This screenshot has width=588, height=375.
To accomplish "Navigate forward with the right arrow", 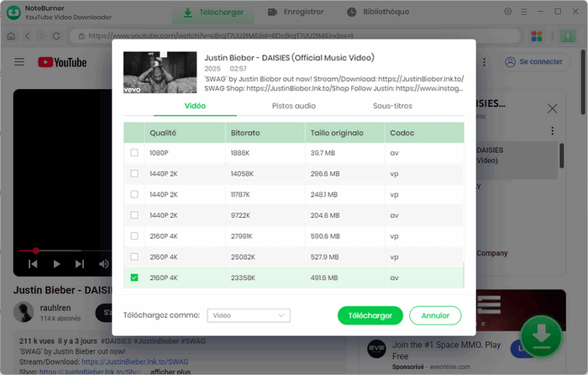I will pos(41,36).
